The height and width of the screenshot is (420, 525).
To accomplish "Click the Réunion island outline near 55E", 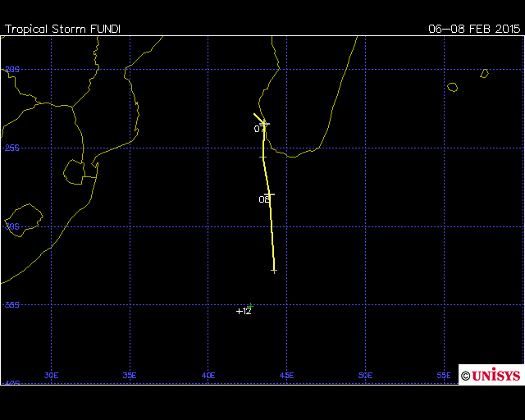I will point(452,87).
